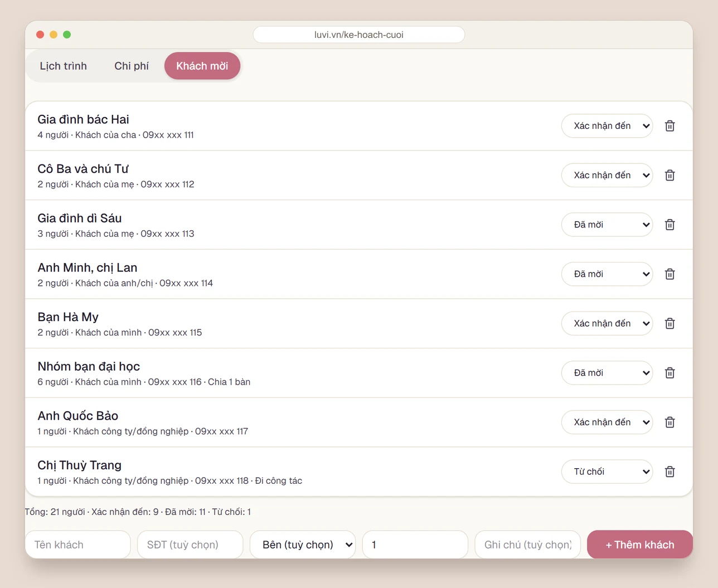Remove Cô Ba và chú Tư entry

click(670, 176)
